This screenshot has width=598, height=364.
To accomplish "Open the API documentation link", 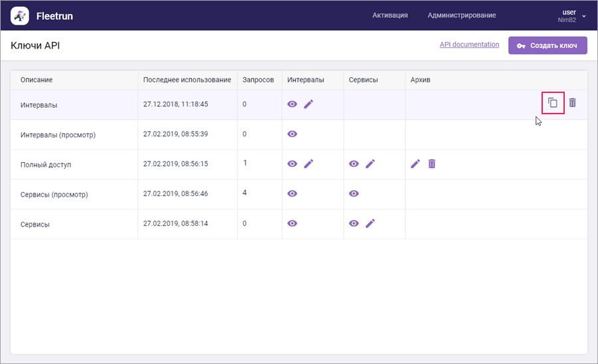I will [x=470, y=45].
